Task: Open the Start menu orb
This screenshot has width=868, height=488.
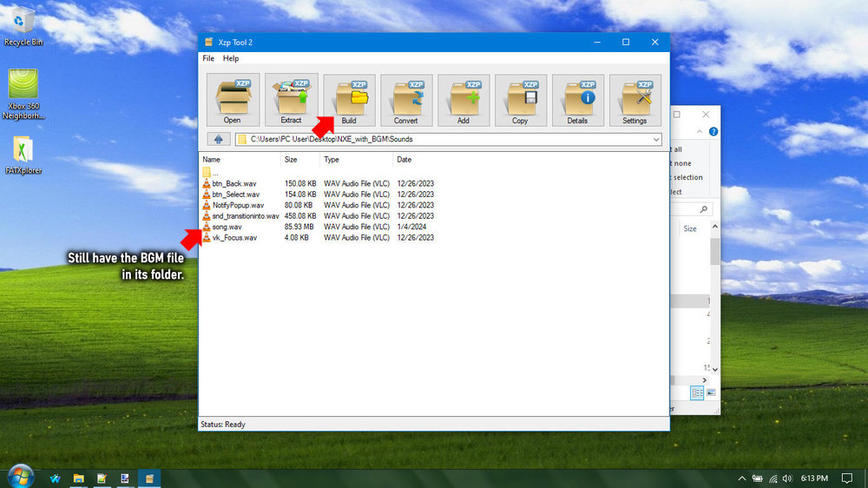Action: coord(21,478)
